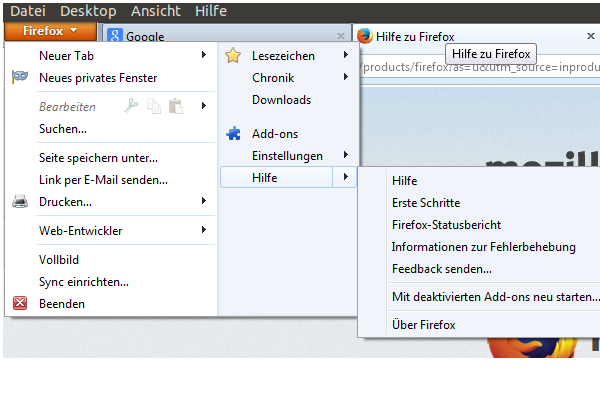This screenshot has width=600, height=400.
Task: Choose Hilfe at the top of submenu
Action: pos(404,181)
